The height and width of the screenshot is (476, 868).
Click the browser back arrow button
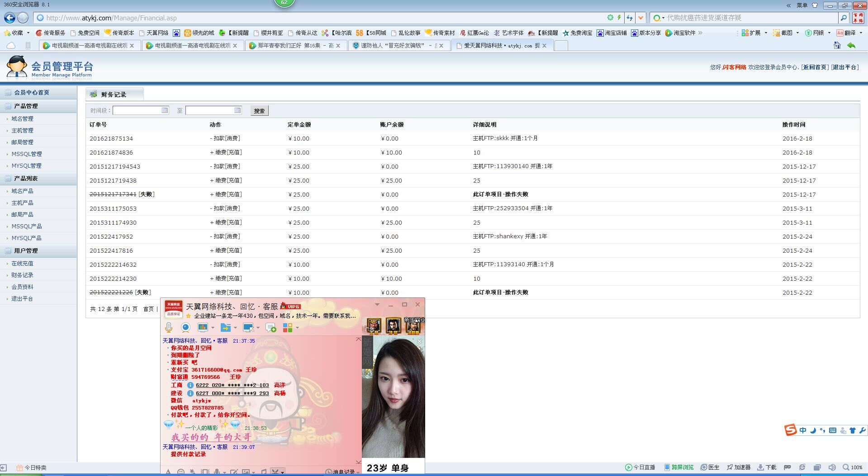tap(9, 18)
